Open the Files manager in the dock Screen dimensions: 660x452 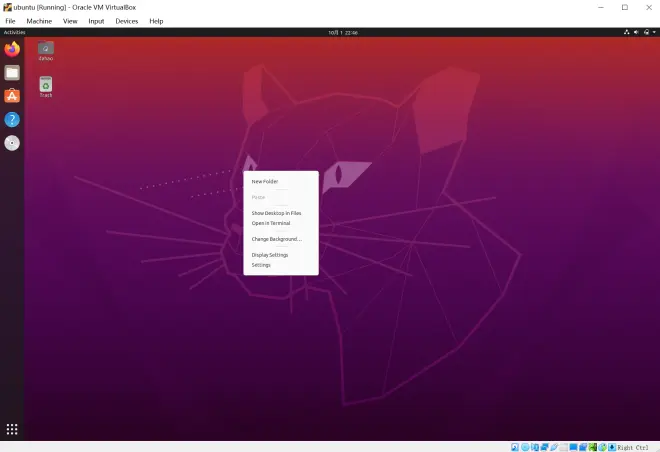point(12,73)
